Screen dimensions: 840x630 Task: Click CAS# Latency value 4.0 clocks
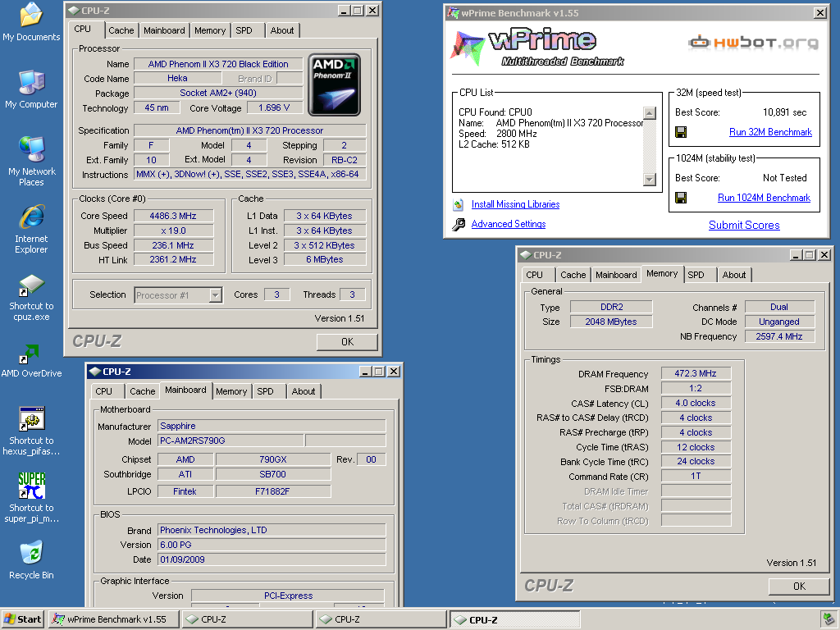[x=696, y=403]
